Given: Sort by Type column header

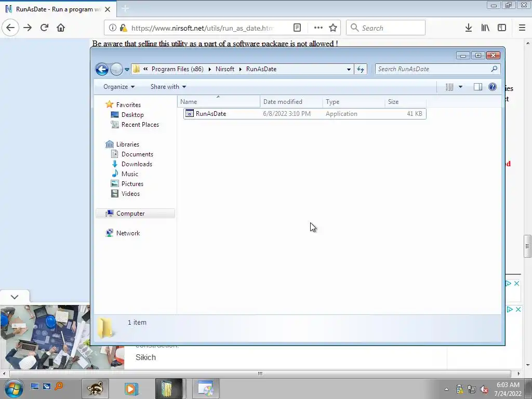Looking at the screenshot, I should [x=353, y=101].
